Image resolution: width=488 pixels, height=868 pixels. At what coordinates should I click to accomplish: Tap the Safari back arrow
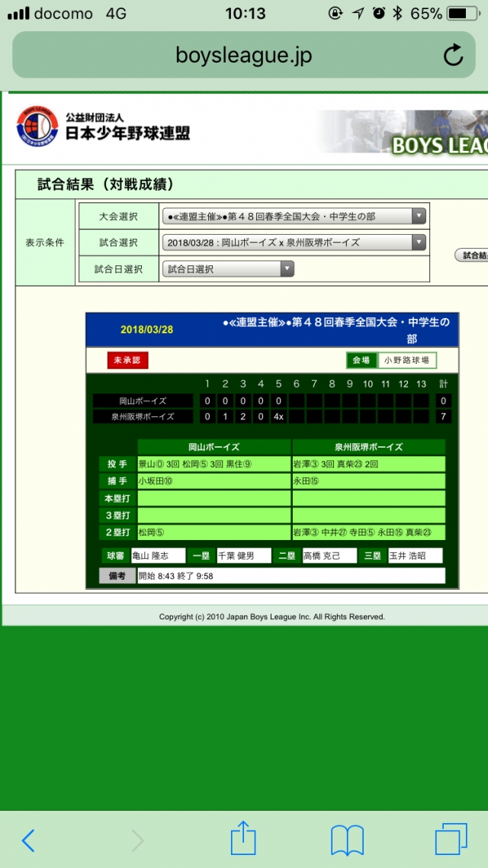(x=28, y=840)
